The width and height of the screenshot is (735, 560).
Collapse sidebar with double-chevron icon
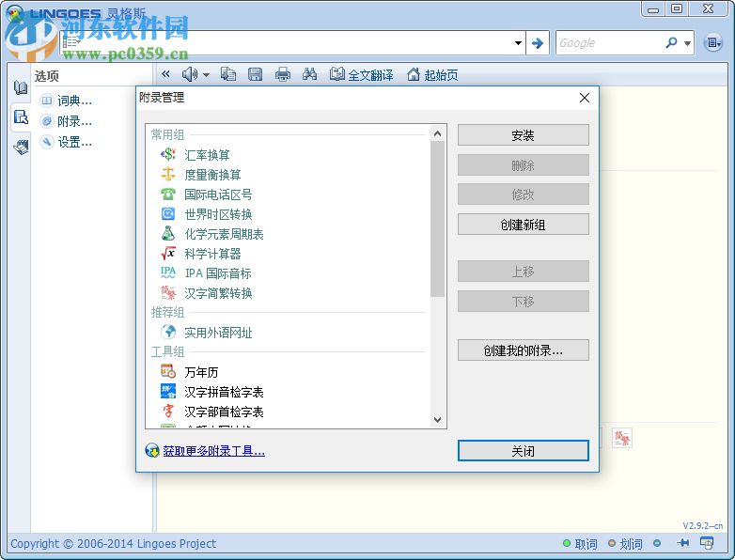click(x=165, y=74)
